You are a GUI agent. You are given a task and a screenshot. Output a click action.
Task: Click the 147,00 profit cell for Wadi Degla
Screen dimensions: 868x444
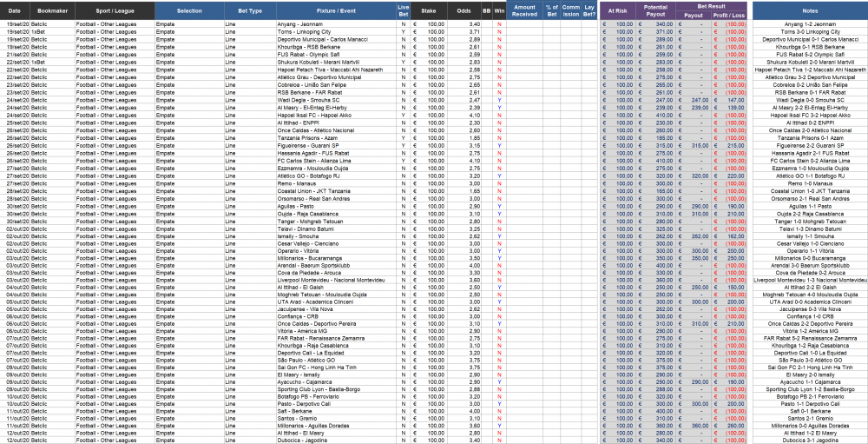click(x=730, y=100)
